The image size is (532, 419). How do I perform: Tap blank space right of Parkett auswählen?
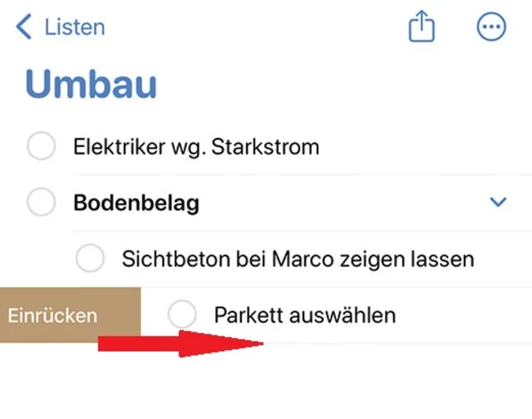point(465,315)
